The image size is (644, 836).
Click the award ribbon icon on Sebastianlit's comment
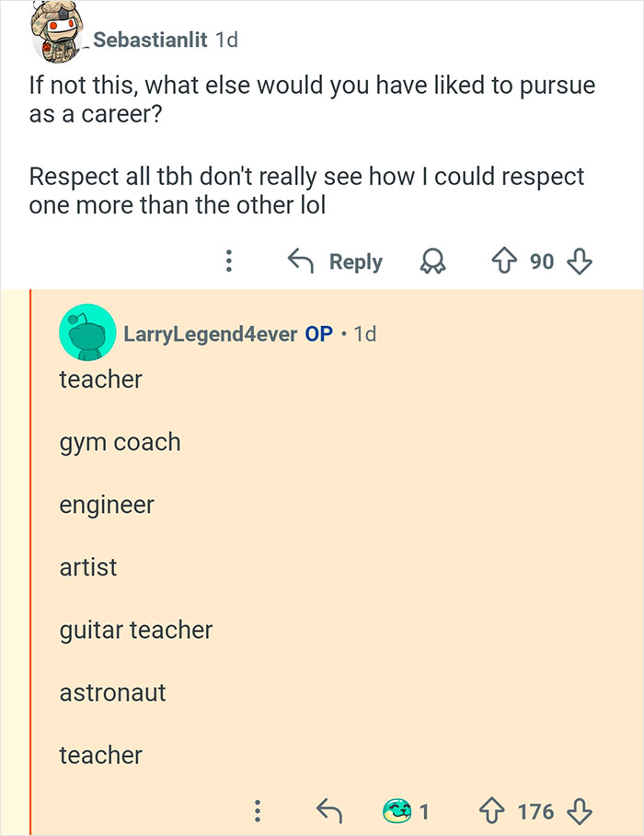pyautogui.click(x=433, y=262)
